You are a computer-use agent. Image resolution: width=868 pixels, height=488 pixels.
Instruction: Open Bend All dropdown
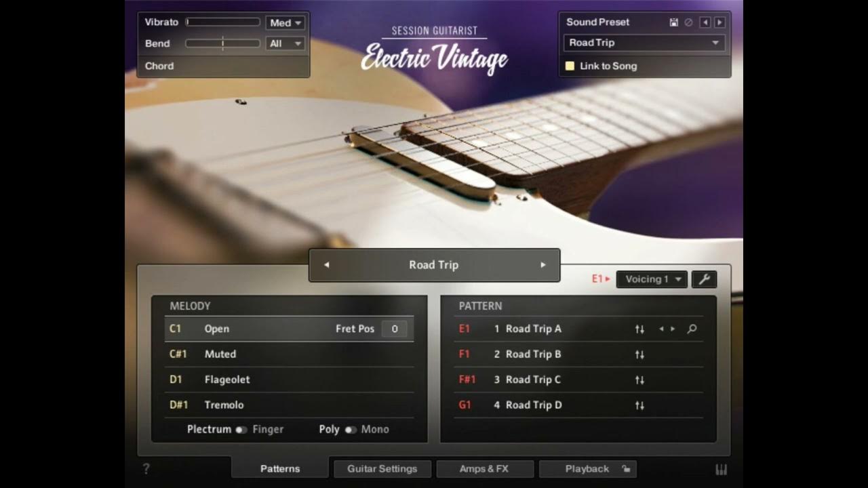[285, 44]
